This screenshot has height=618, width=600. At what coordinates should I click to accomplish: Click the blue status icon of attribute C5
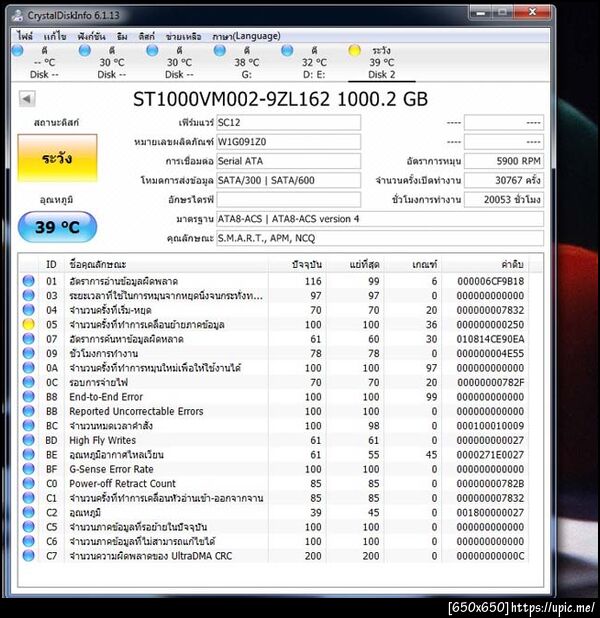pos(28,527)
